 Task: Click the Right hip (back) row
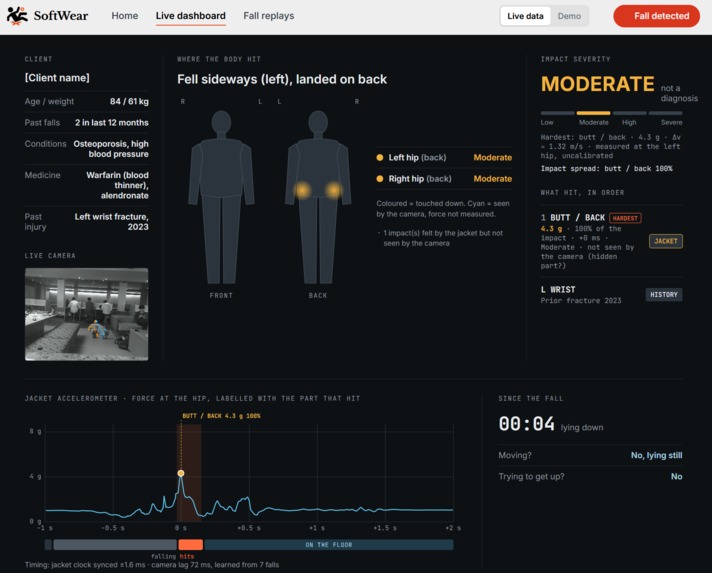[444, 179]
